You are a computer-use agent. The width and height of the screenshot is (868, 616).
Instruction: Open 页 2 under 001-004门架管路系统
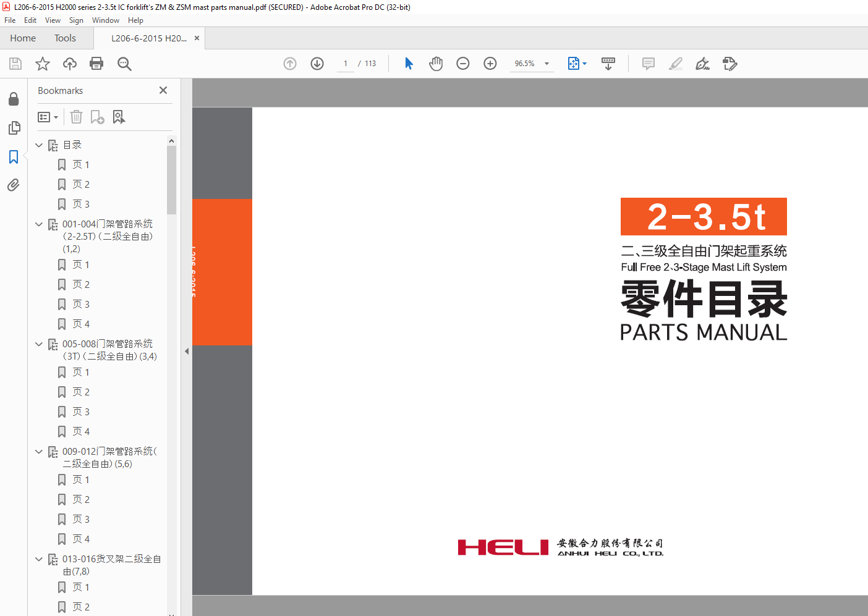[x=81, y=285]
